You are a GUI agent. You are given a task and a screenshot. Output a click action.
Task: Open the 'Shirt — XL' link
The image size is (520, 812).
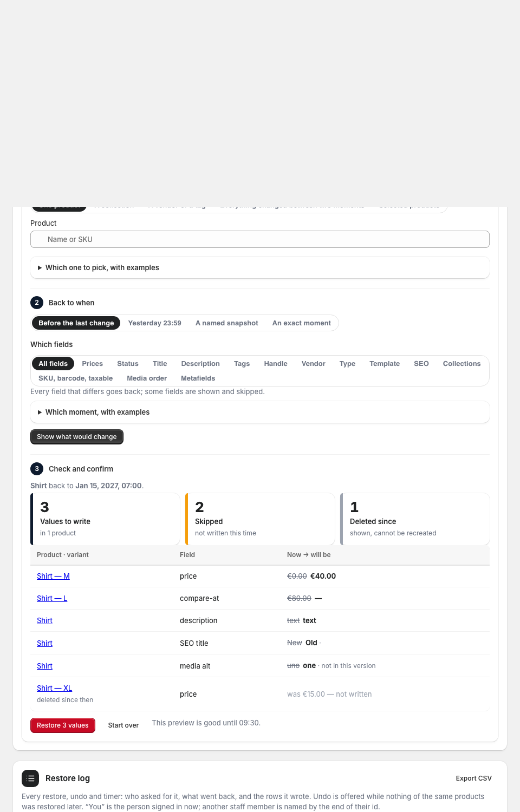click(x=54, y=688)
